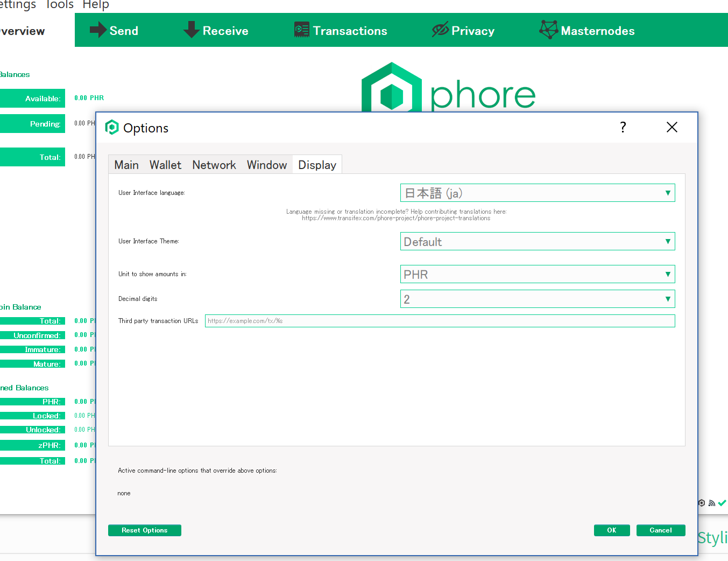Image resolution: width=728 pixels, height=561 pixels.
Task: Click the 'PHR:' combined balance label
Action: 32,402
